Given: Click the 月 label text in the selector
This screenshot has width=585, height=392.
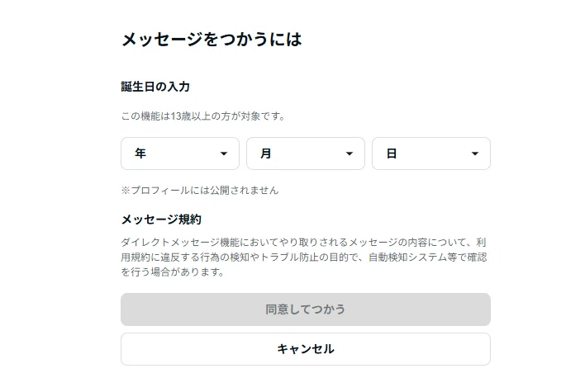Looking at the screenshot, I should click(265, 153).
